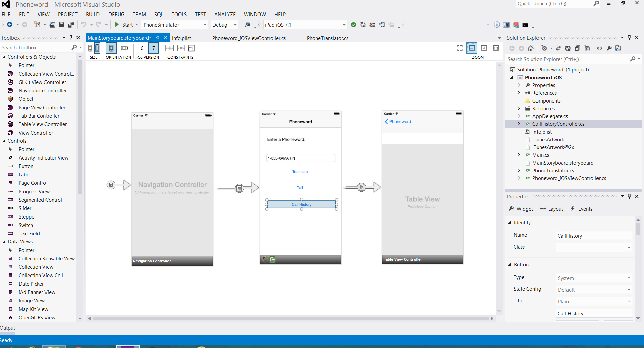Click the Collapse All icon in Solution Explorer

point(577,48)
